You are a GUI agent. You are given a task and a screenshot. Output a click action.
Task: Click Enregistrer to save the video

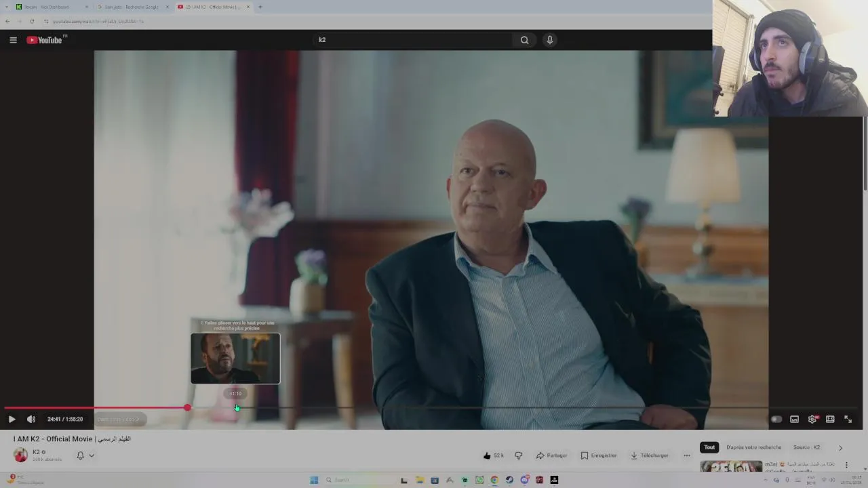pyautogui.click(x=599, y=455)
